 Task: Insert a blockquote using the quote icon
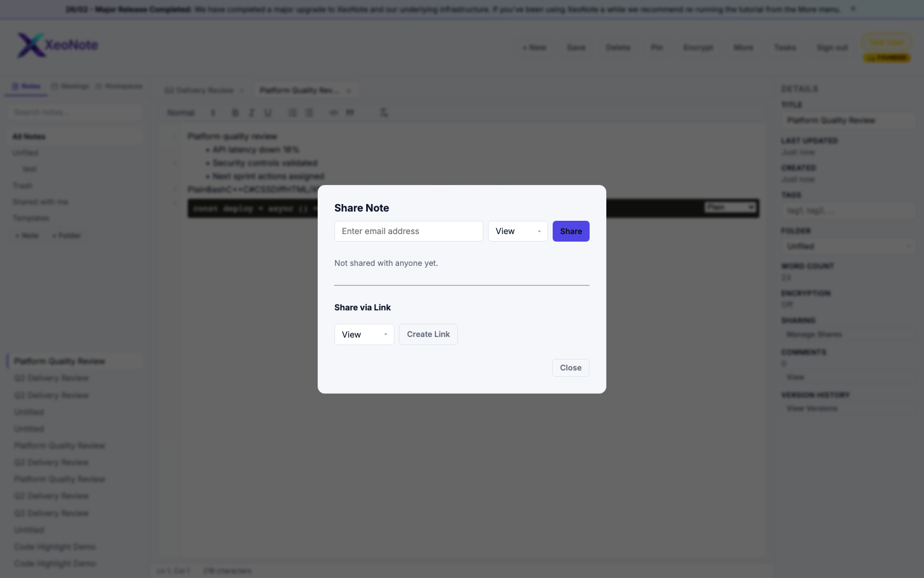tap(349, 113)
